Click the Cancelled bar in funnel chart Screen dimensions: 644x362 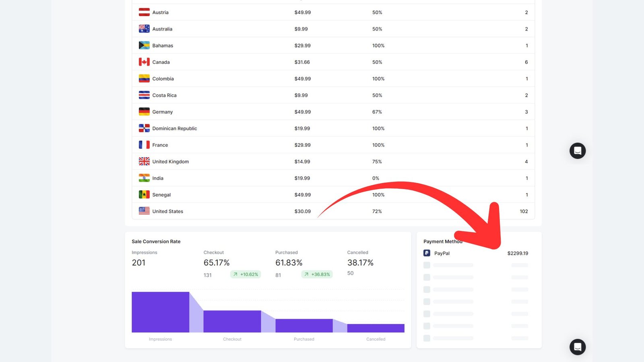click(376, 328)
